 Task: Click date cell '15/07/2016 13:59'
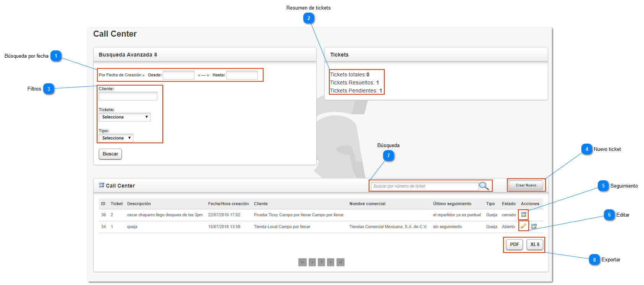tap(224, 227)
